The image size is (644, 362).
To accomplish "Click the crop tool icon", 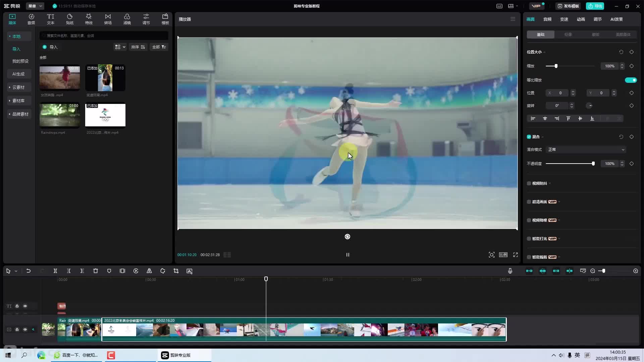I will click(x=176, y=271).
